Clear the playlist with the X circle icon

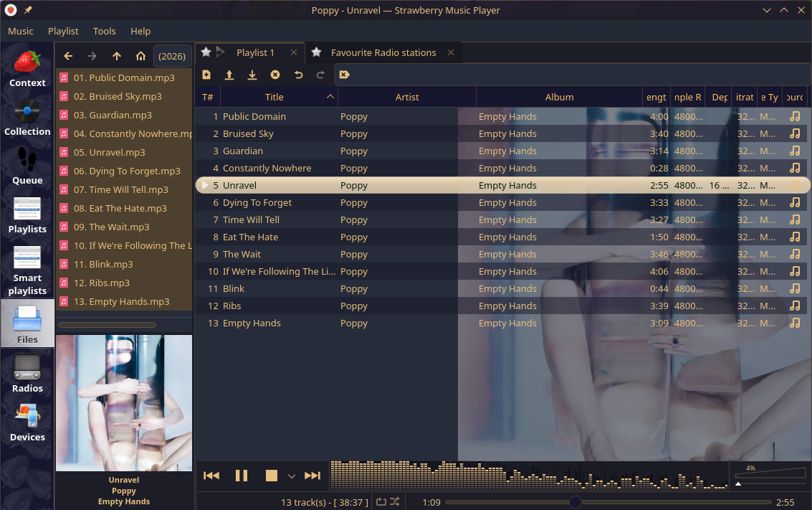click(x=275, y=75)
